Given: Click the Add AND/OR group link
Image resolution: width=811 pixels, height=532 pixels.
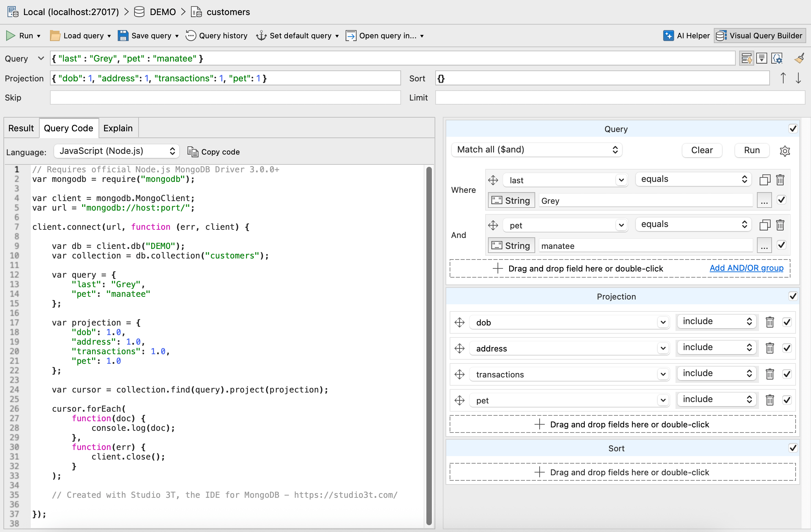Looking at the screenshot, I should [746, 268].
